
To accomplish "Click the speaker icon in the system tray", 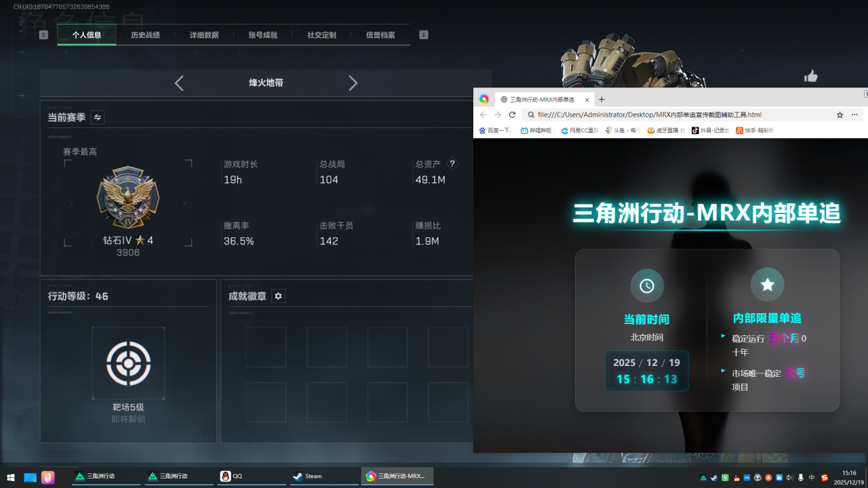I will coord(790,476).
